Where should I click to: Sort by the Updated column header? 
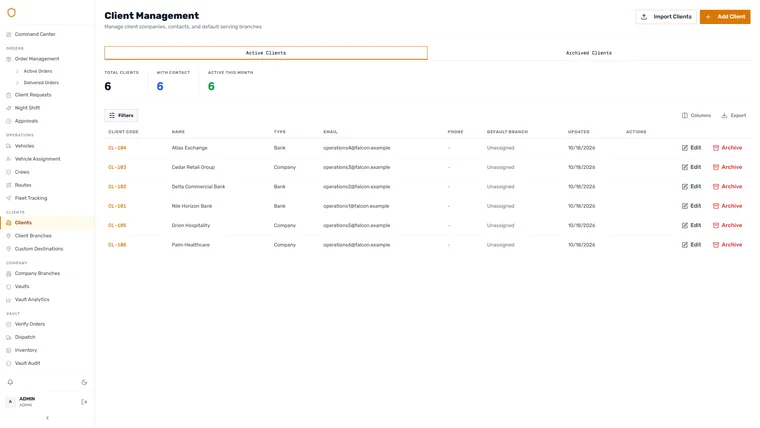point(579,132)
